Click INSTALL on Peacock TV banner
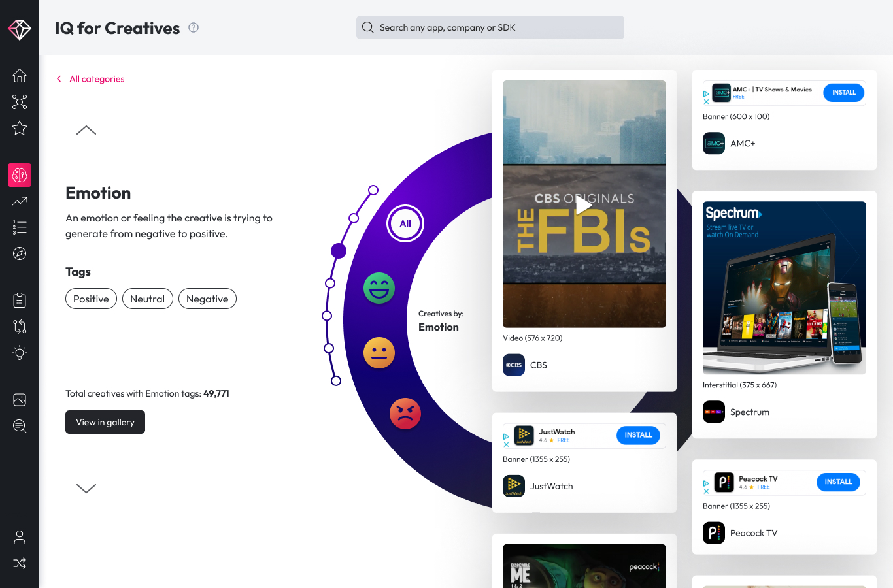 pos(838,482)
